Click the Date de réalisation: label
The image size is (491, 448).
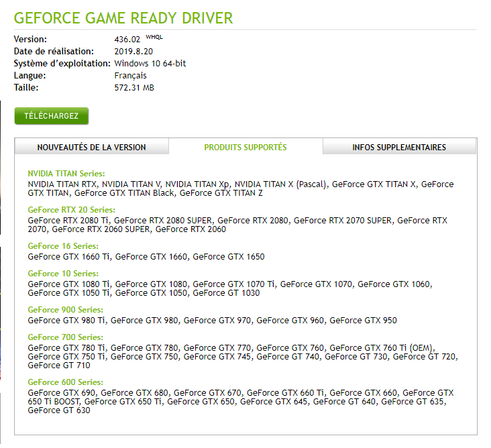click(x=54, y=52)
